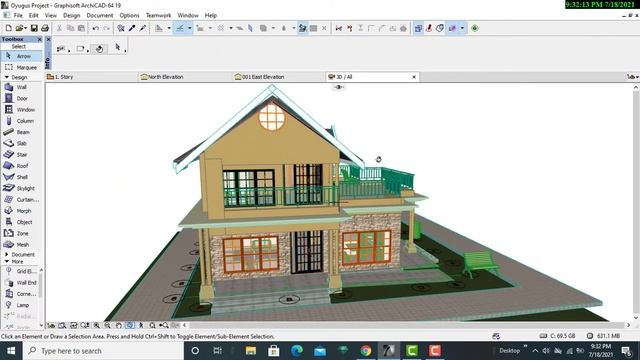Screen dimensions: 640x360
Task: Pick the Shell tool
Action: pos(22,177)
